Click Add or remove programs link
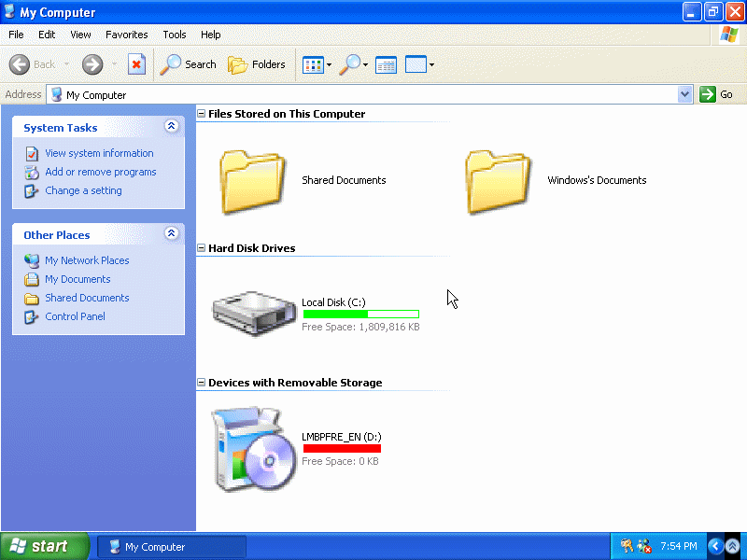The width and height of the screenshot is (747, 560). [x=101, y=172]
